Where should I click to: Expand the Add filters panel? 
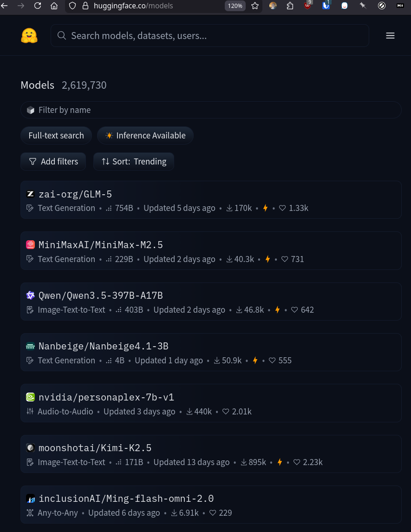[53, 162]
